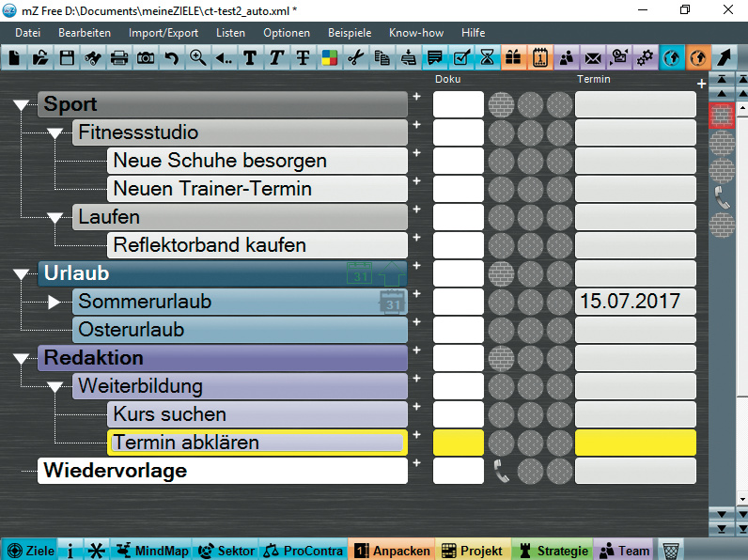The width and height of the screenshot is (748, 560).
Task: Toggle the first status circle for Sport
Action: [x=502, y=104]
